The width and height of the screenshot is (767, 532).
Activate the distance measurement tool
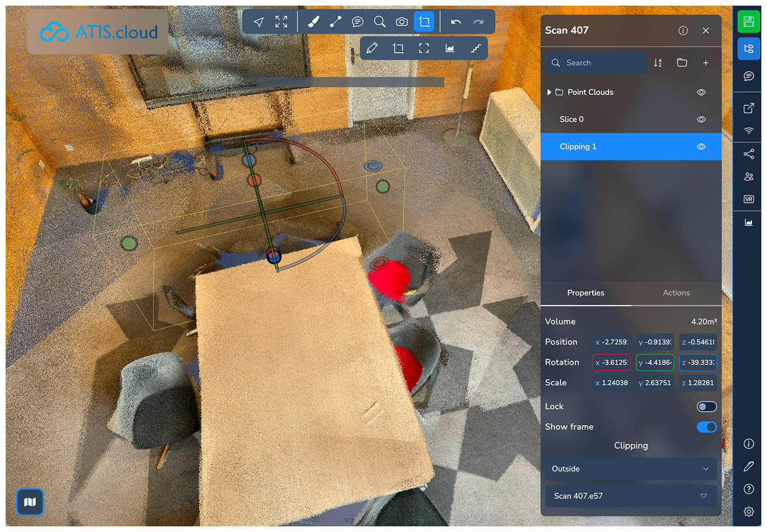(336, 22)
